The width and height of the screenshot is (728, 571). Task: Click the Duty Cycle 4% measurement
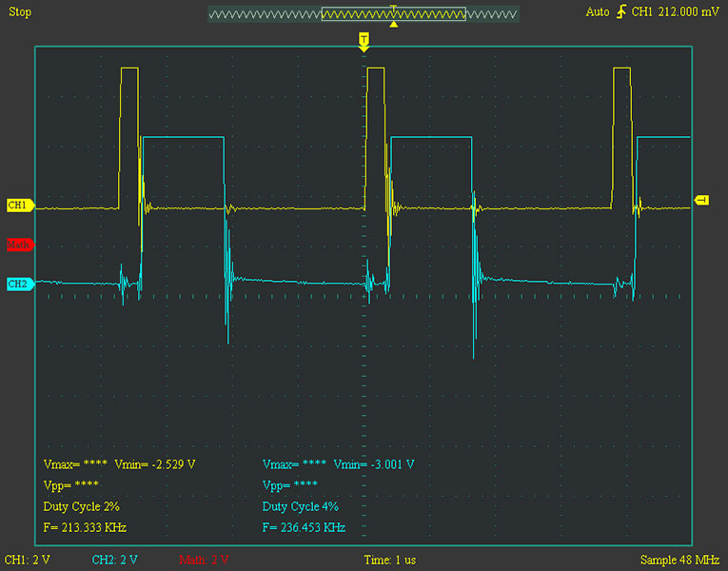301,506
